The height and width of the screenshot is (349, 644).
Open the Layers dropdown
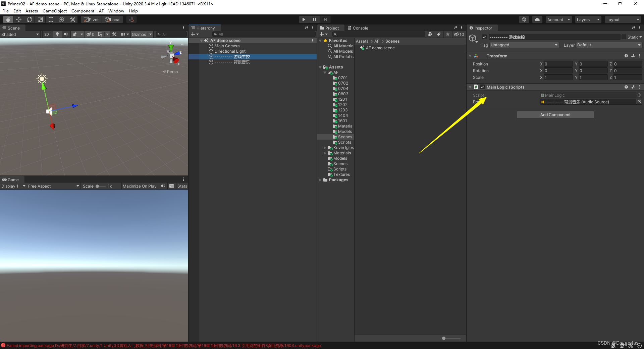tap(588, 19)
